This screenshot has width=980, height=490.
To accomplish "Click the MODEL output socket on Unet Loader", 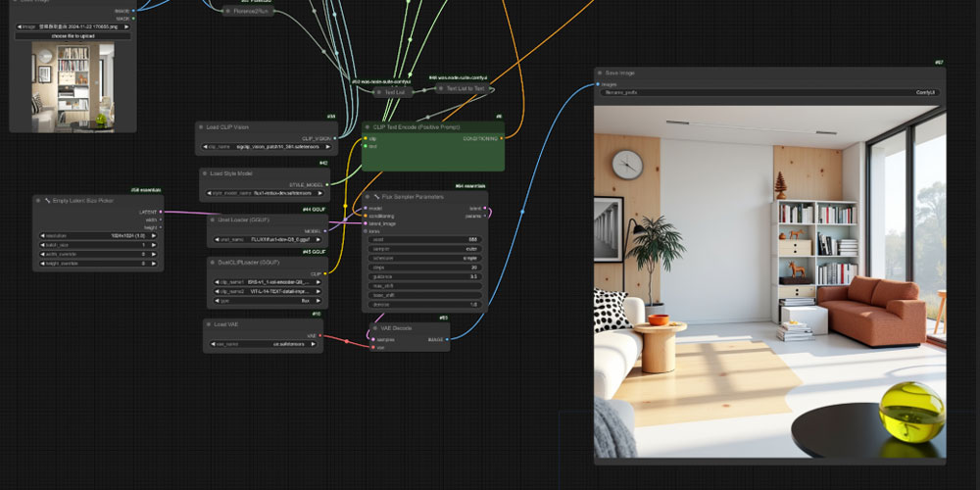I will 325,230.
